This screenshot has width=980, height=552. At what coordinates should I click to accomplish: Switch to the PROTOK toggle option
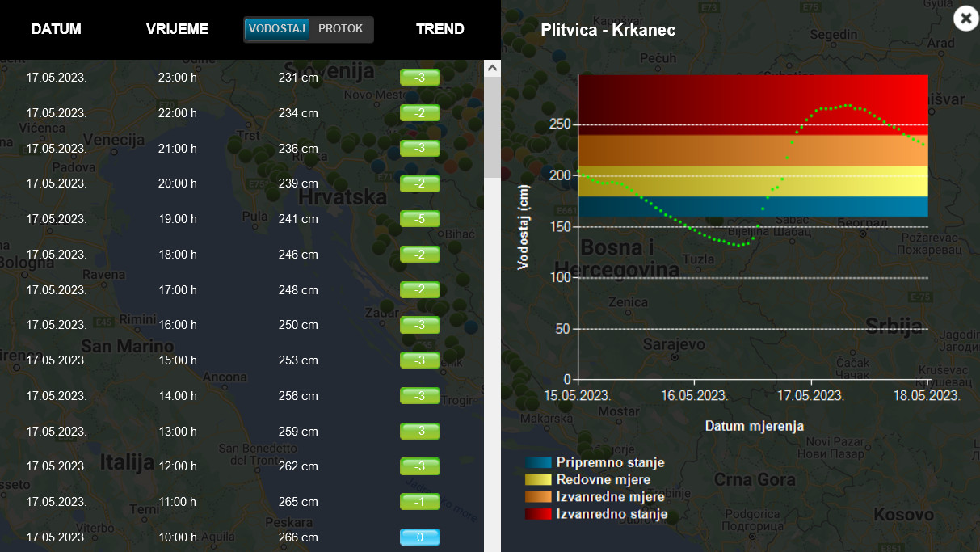(341, 29)
